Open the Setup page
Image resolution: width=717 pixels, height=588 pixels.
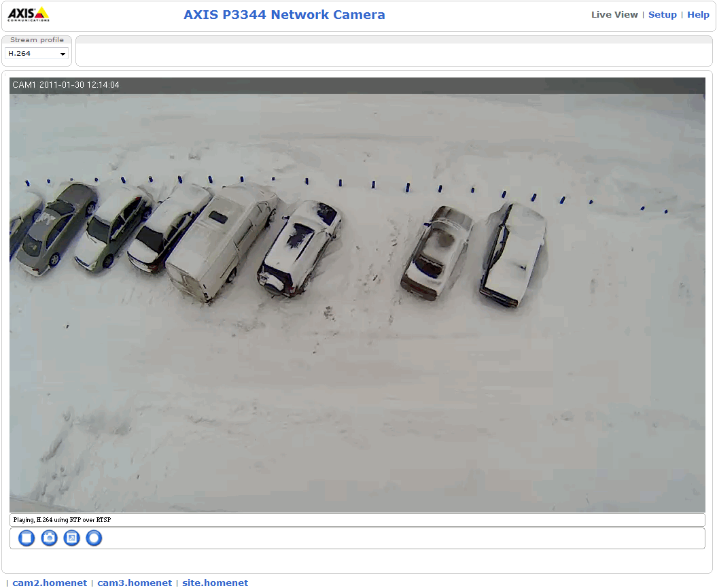662,14
